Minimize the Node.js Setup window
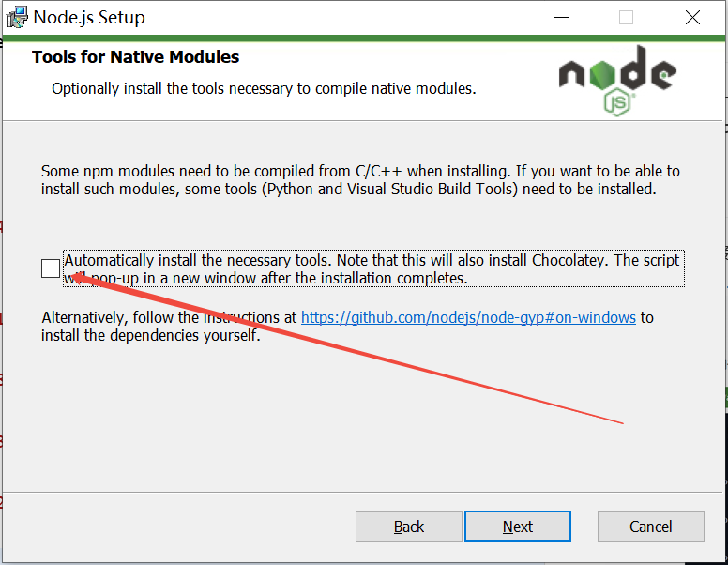The height and width of the screenshot is (565, 728). [561, 17]
